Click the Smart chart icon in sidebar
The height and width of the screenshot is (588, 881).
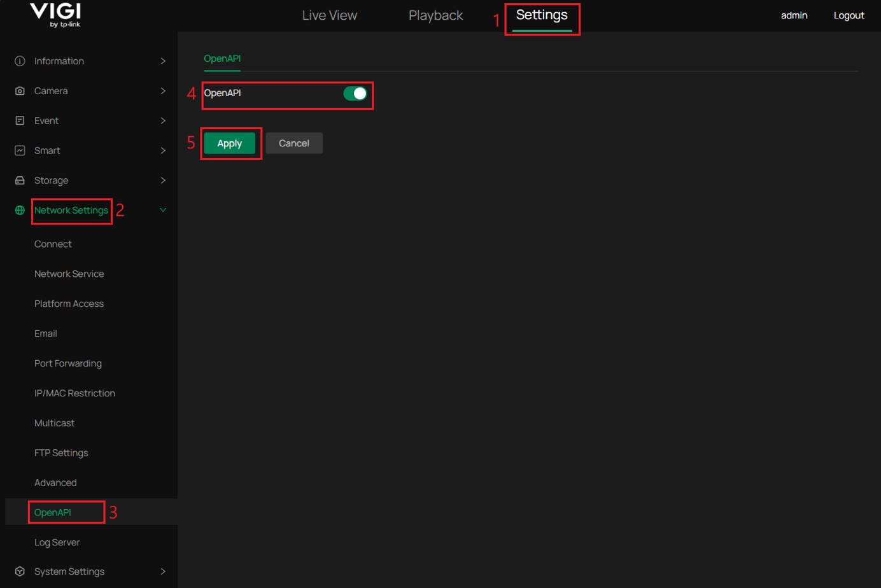tap(20, 151)
